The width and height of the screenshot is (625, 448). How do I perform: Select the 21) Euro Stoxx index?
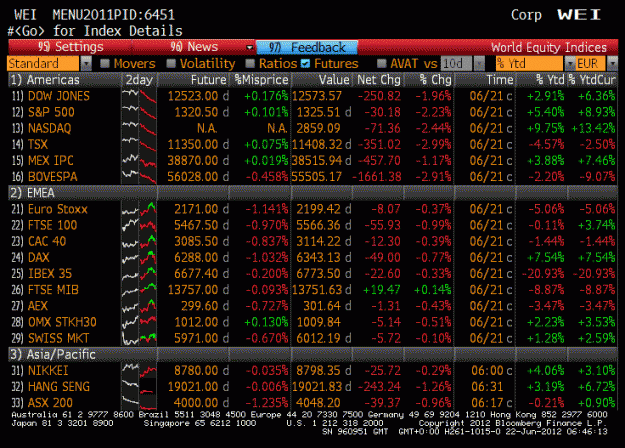[49, 209]
